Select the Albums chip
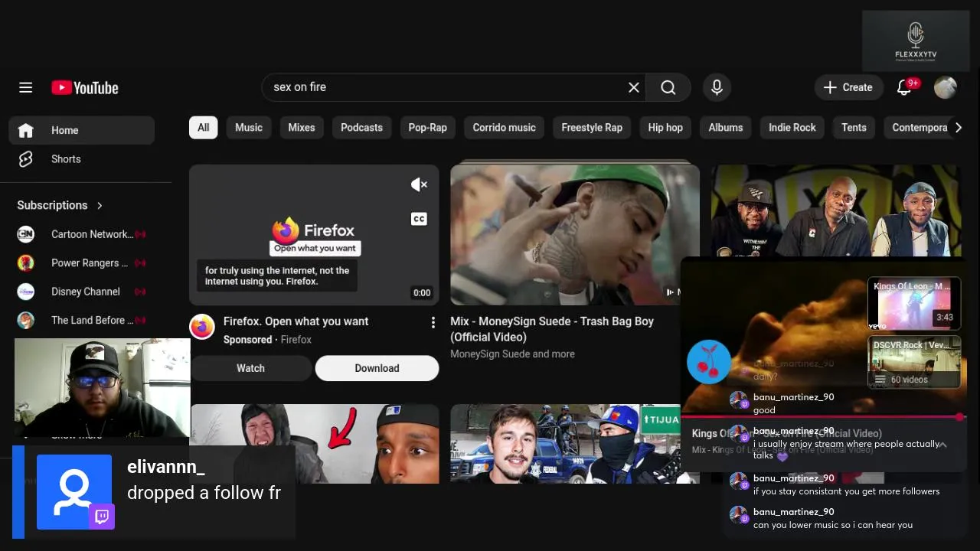This screenshot has width=980, height=551. [x=726, y=128]
